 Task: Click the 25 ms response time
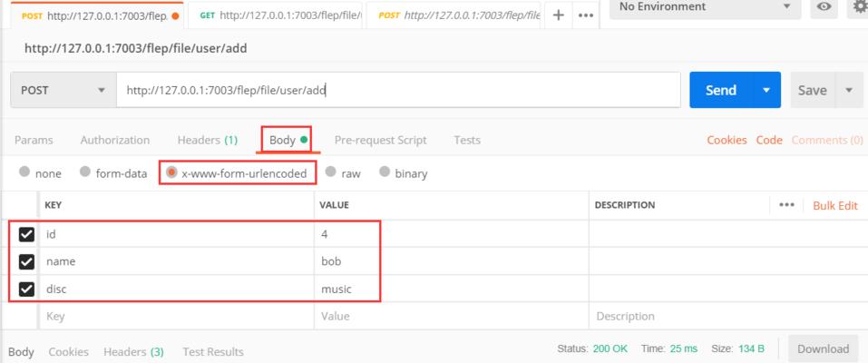coord(684,348)
